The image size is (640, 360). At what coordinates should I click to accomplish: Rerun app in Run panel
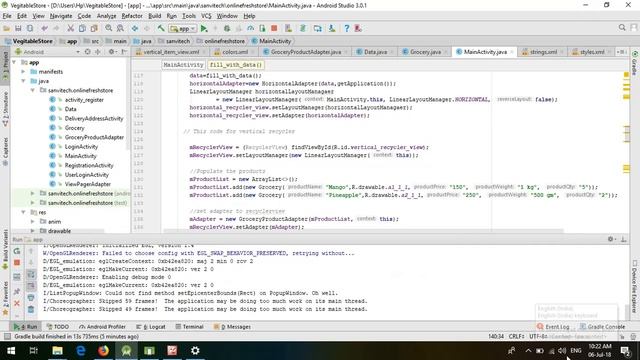point(17,251)
